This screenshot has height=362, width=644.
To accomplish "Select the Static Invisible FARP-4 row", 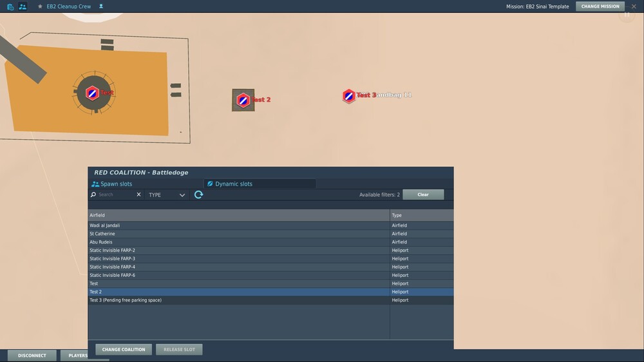I will [270, 267].
